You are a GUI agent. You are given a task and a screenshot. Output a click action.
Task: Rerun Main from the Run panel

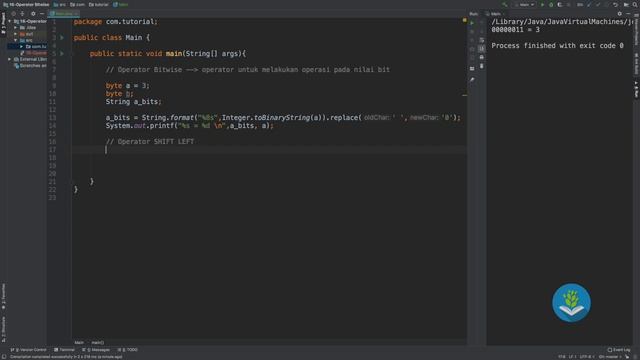tap(472, 23)
